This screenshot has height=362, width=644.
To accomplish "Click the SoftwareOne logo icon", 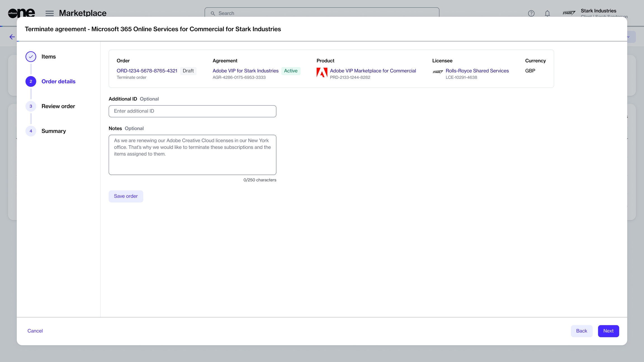I will [21, 13].
